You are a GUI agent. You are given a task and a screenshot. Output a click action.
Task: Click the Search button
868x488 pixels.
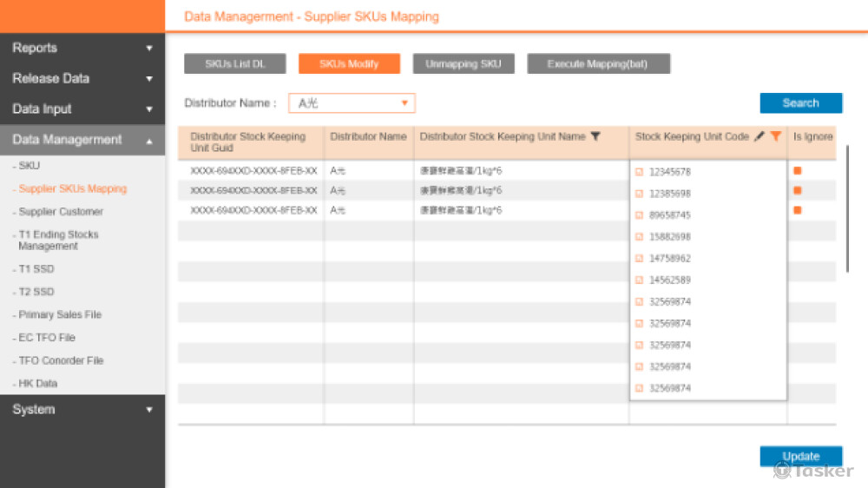click(x=800, y=103)
